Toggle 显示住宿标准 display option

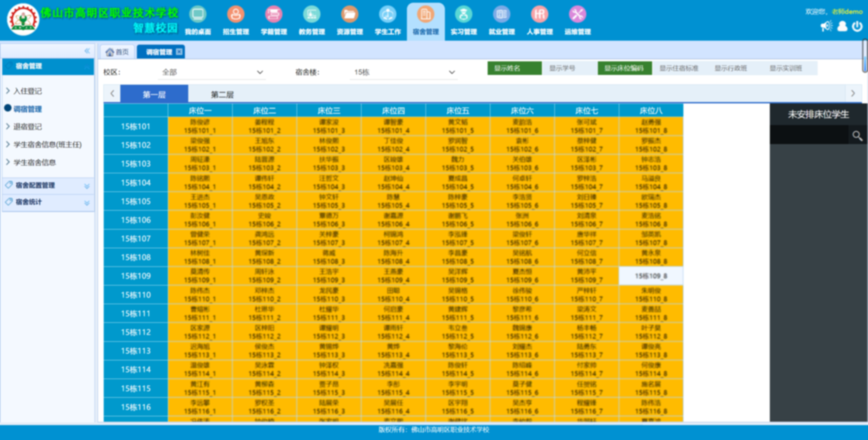tap(679, 68)
